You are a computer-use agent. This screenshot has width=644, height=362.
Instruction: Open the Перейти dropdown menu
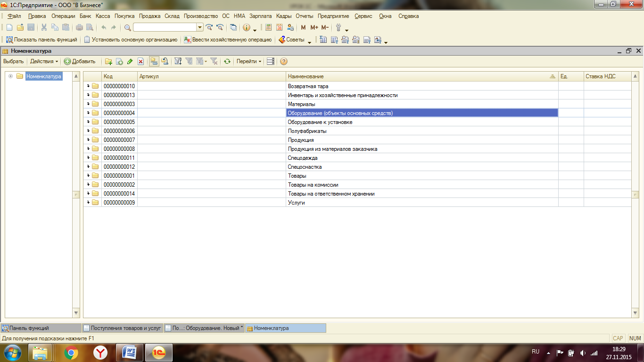(x=249, y=61)
